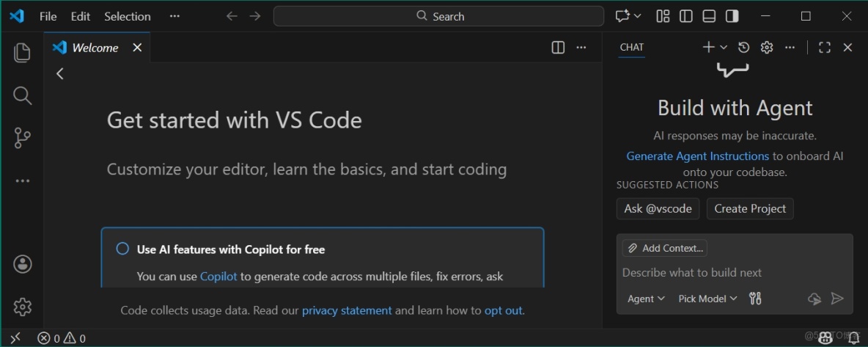Go back with the title bar arrow
Viewport: 868px width, 347px height.
232,16
